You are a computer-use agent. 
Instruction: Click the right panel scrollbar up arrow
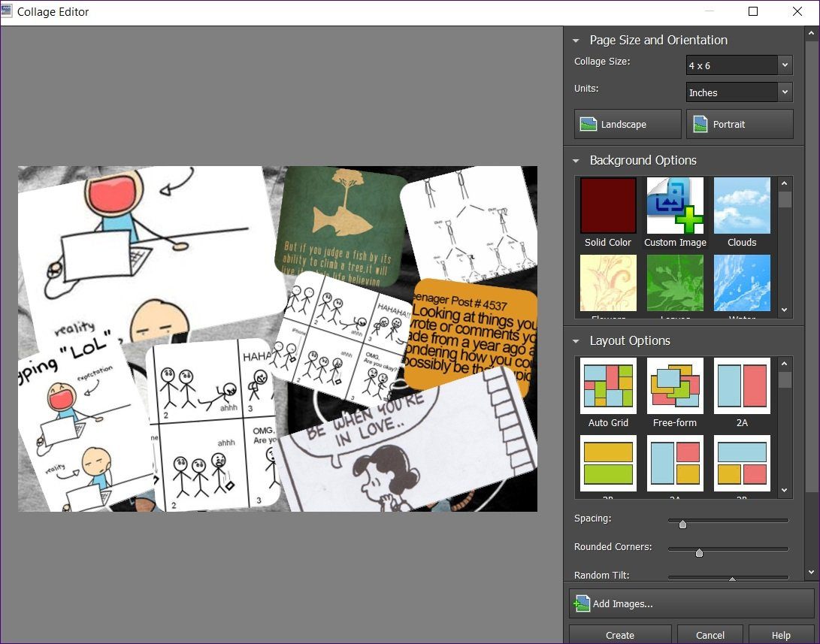812,34
